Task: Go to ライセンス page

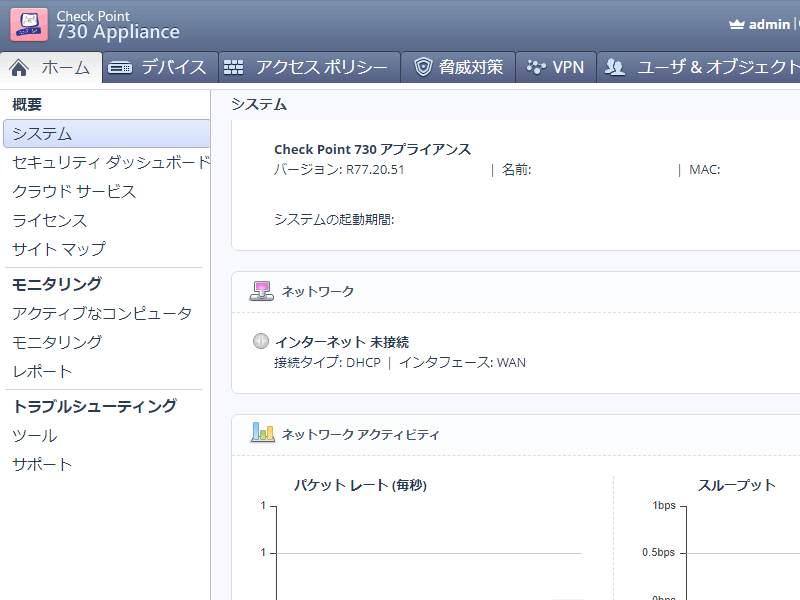Action: (x=49, y=220)
